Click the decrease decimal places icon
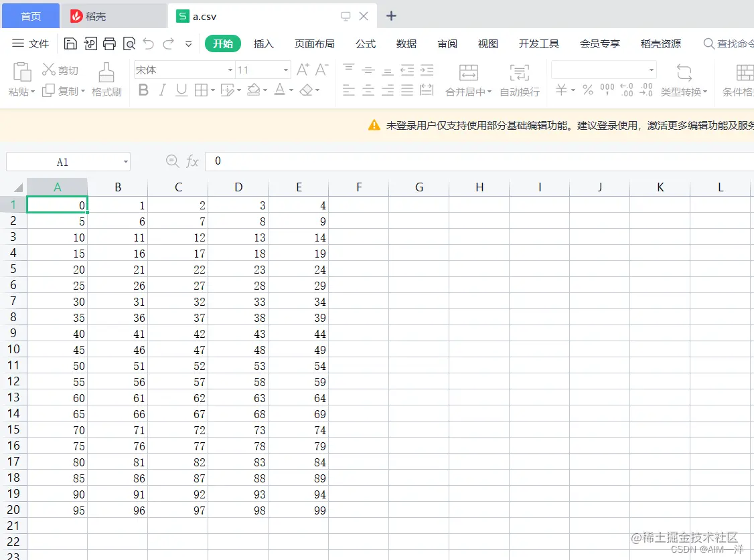 [x=646, y=90]
